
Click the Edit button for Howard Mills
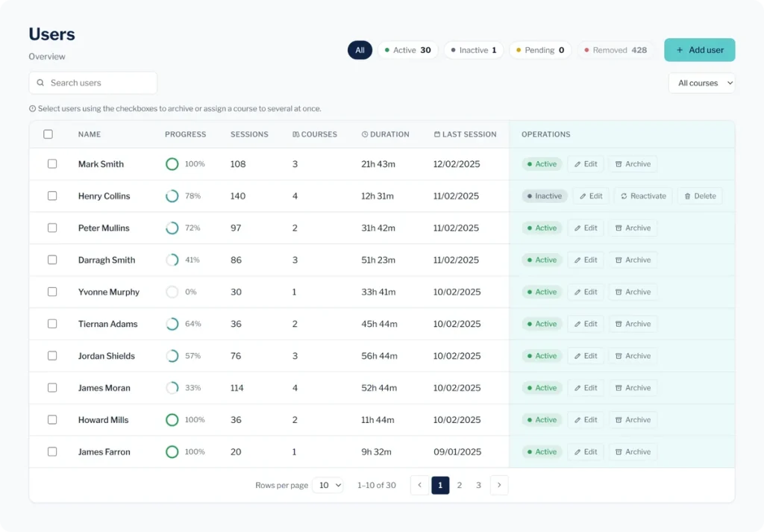586,420
